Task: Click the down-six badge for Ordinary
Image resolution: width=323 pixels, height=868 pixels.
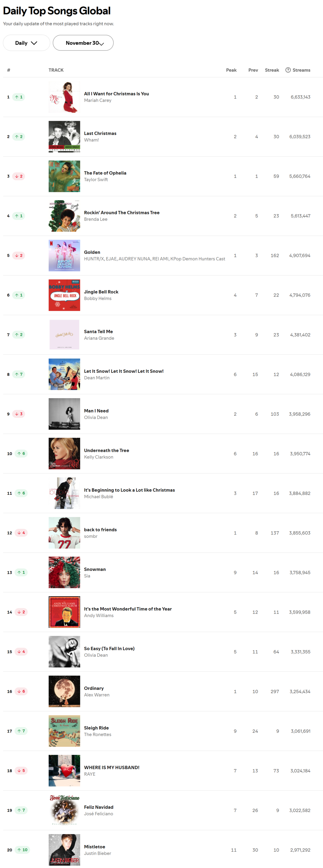Action: 21,691
